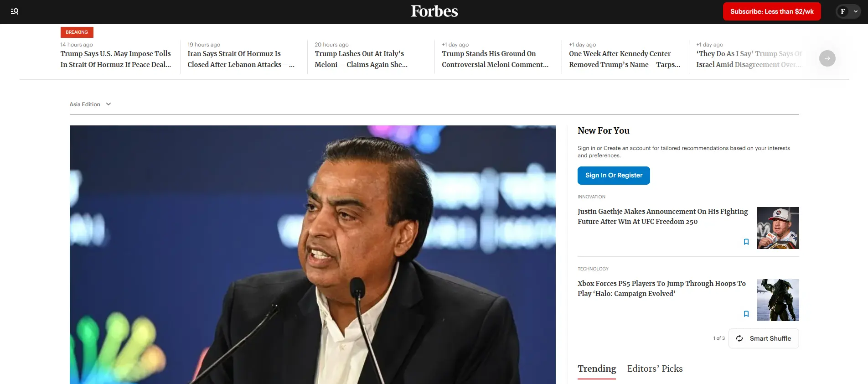Open the F account dropdown
The width and height of the screenshot is (868, 384).
tap(848, 11)
